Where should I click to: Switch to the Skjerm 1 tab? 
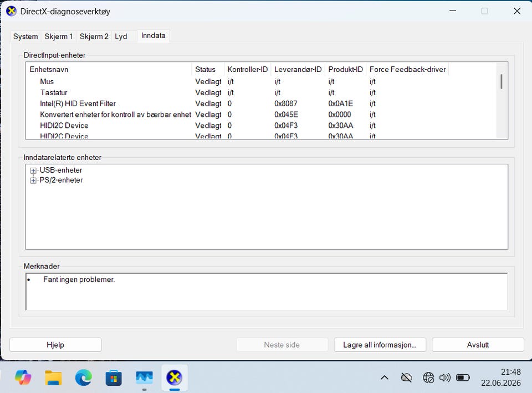coord(59,36)
